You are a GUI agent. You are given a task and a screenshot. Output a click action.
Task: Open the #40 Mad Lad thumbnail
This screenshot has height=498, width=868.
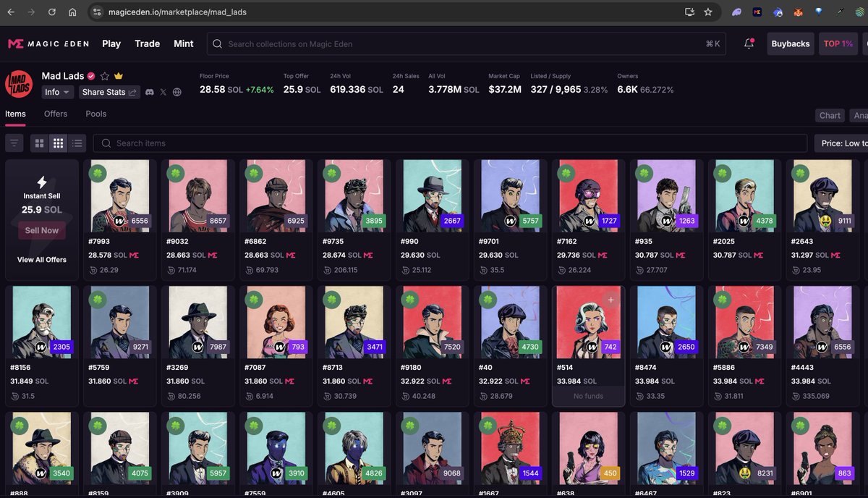510,322
